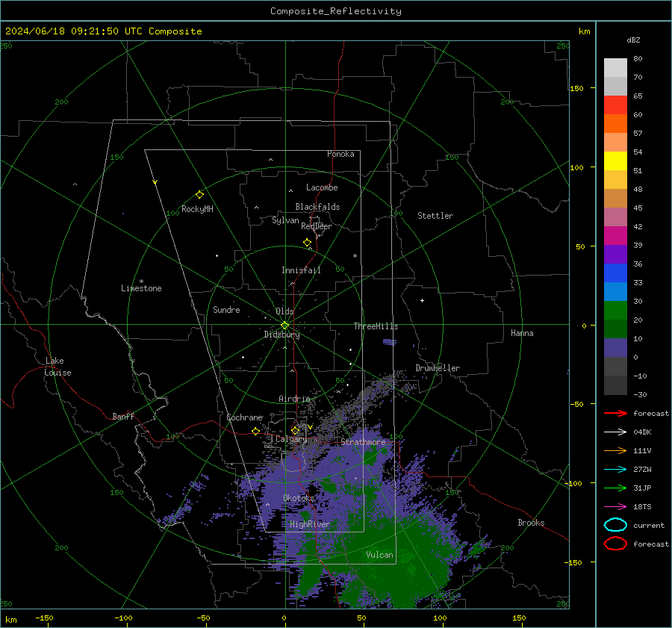Click the Lacombe city label
Image resolution: width=672 pixels, height=628 pixels.
point(322,187)
